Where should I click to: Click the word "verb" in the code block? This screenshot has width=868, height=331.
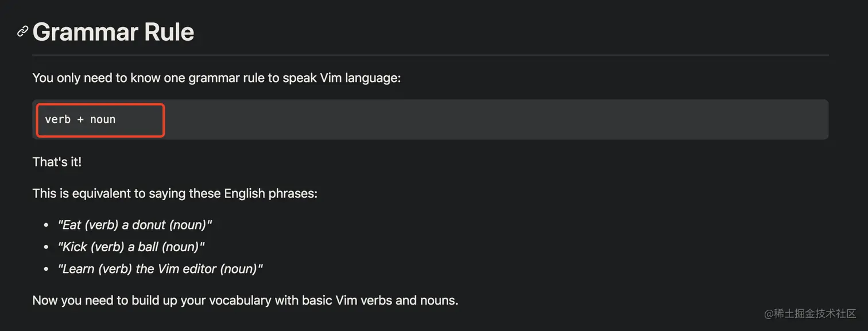pos(57,119)
